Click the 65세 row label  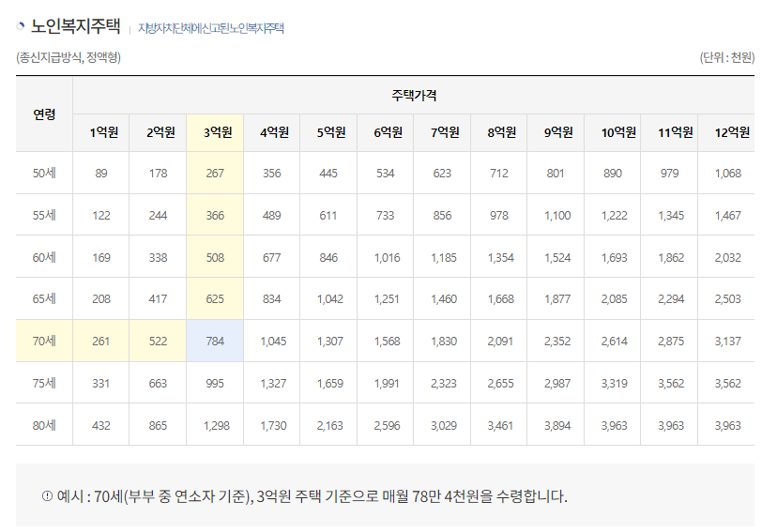pyautogui.click(x=44, y=298)
